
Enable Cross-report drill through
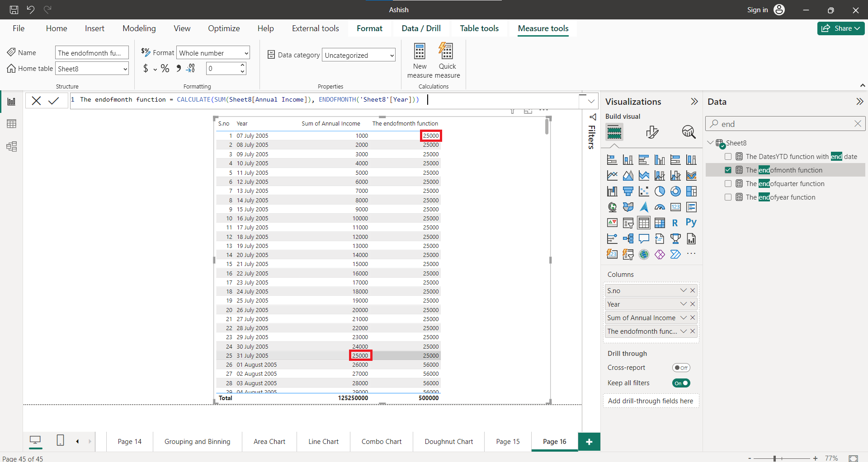point(681,367)
